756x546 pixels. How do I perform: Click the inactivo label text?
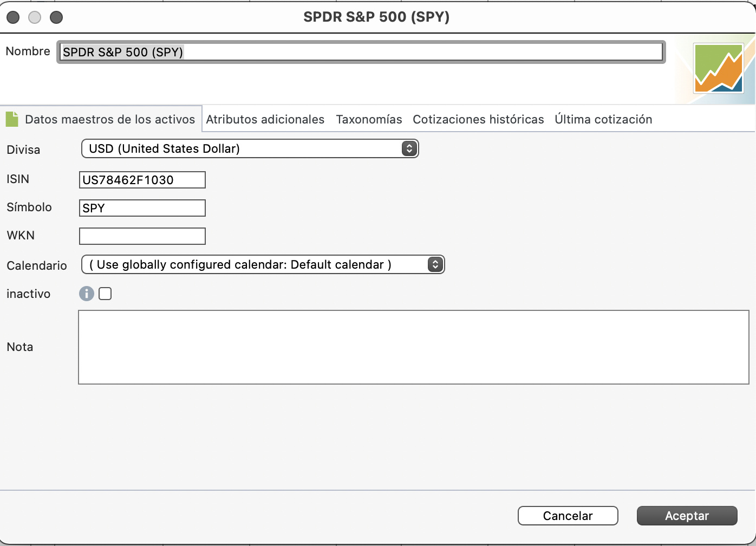[x=28, y=294]
